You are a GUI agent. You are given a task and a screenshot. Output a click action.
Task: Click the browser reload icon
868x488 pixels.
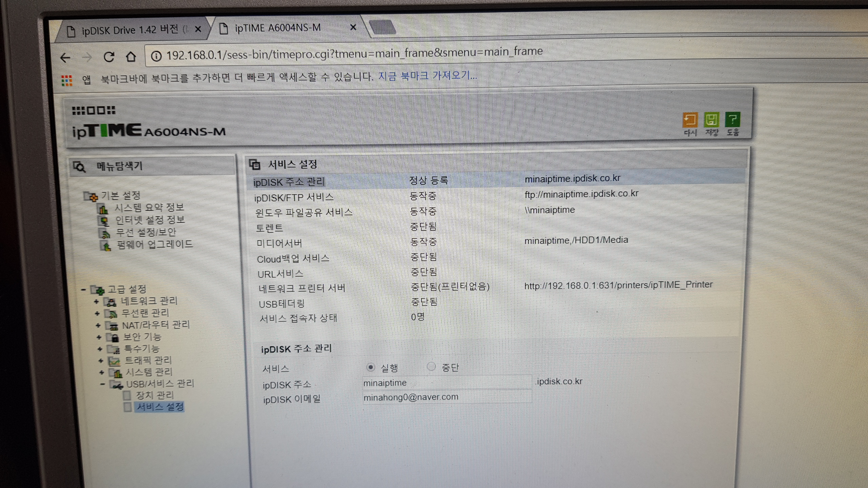pos(109,57)
